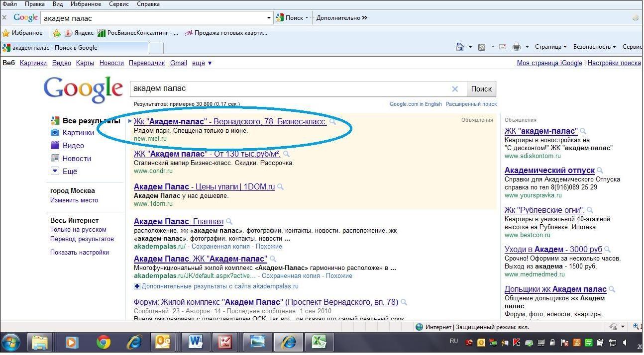644x355 pixels.
Task: Expand the 'ещё' menu in Google navigation
Action: point(202,63)
